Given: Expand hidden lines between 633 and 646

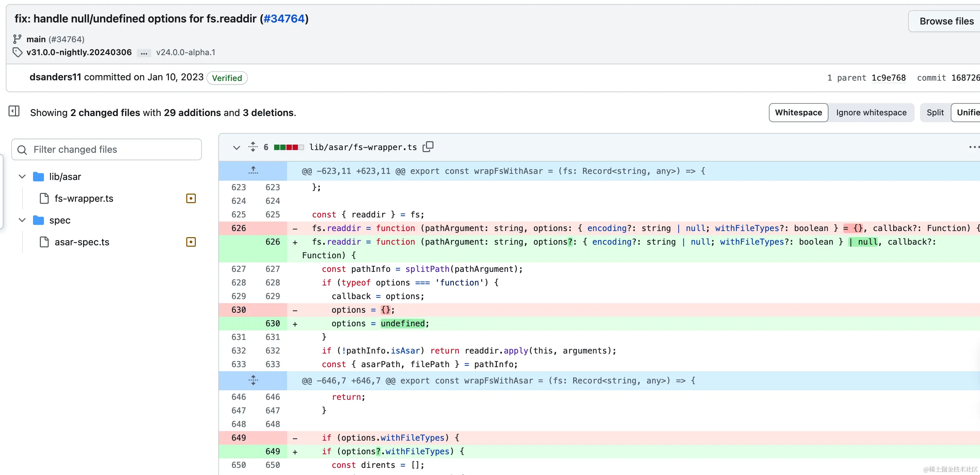Looking at the screenshot, I should point(253,380).
